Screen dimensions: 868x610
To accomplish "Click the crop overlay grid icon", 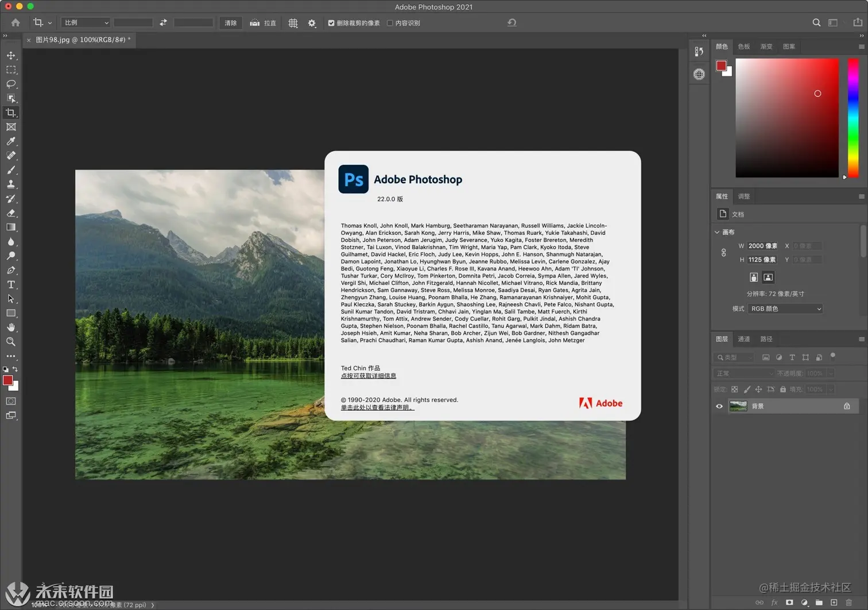I will pyautogui.click(x=293, y=23).
